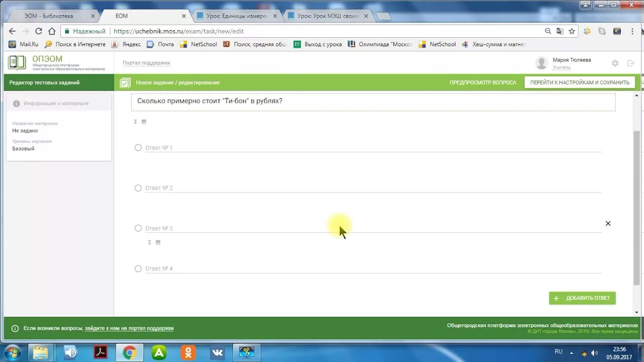644x362 pixels.
Task: Open Выход с урока bookmark
Action: tap(318, 44)
